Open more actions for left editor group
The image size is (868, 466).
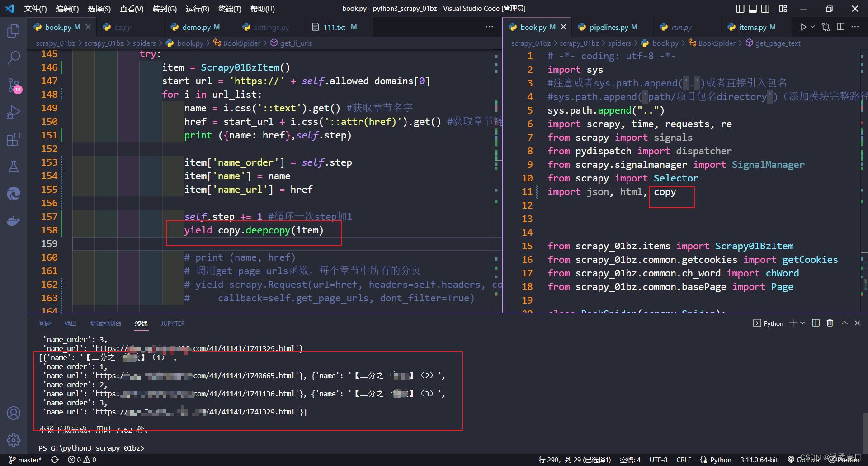pos(489,27)
